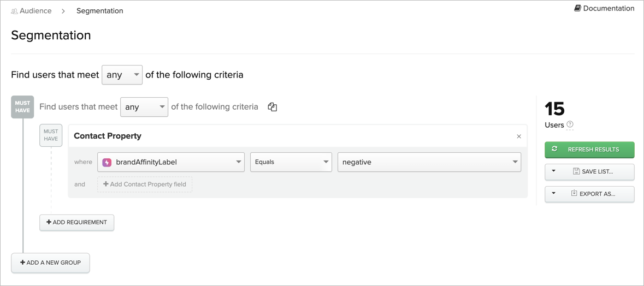Click SAVE LIST button
The image size is (644, 286).
click(x=589, y=171)
